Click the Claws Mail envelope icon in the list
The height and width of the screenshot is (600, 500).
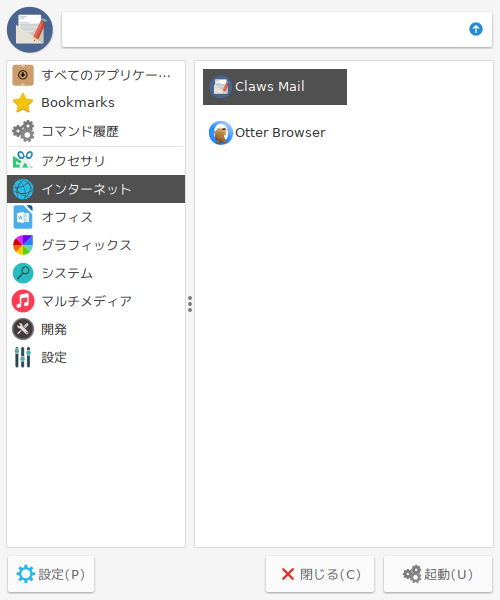coord(221,87)
